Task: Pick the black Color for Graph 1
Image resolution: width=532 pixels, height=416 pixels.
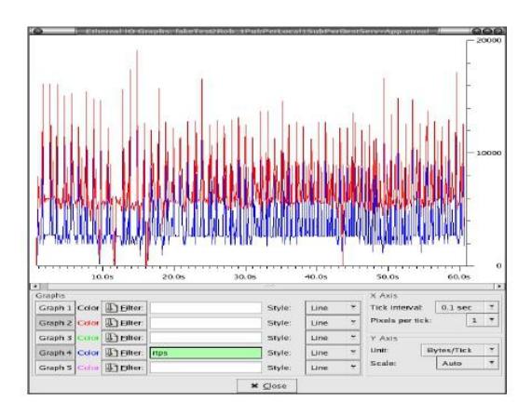Action: pyautogui.click(x=88, y=308)
